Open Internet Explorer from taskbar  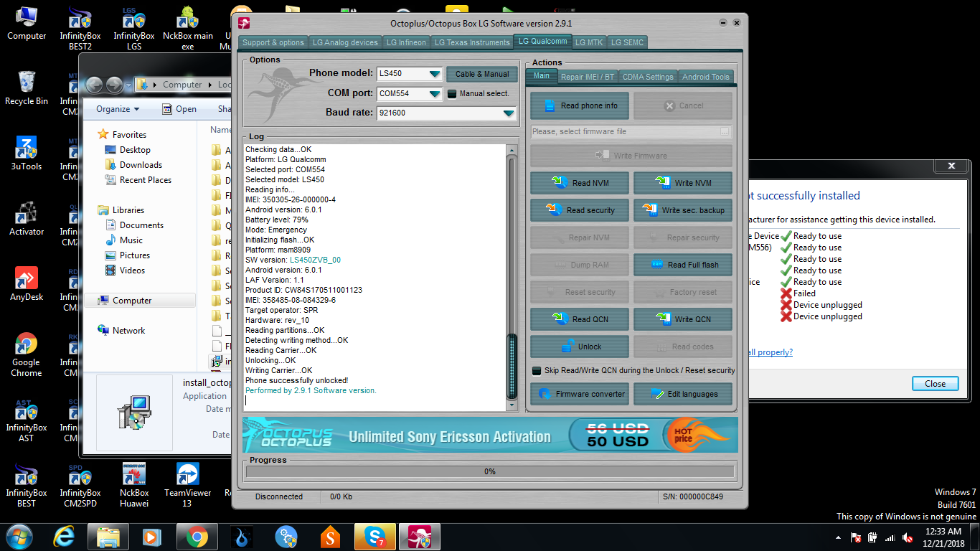(65, 537)
